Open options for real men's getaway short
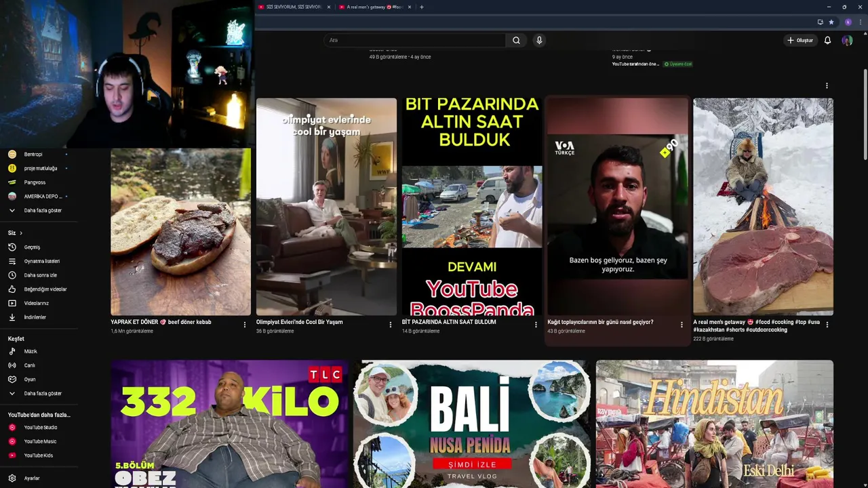Image resolution: width=868 pixels, height=488 pixels. click(x=827, y=325)
